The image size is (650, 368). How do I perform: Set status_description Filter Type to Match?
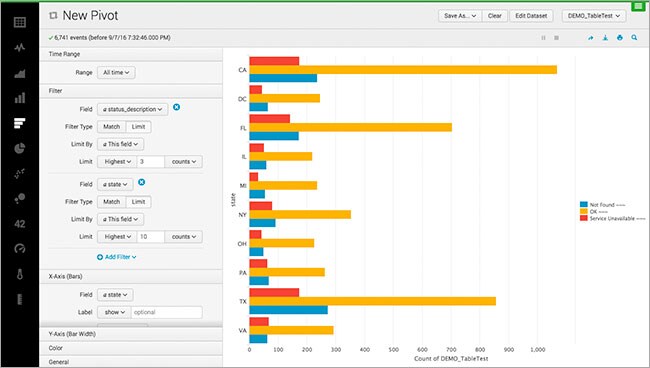(x=112, y=127)
